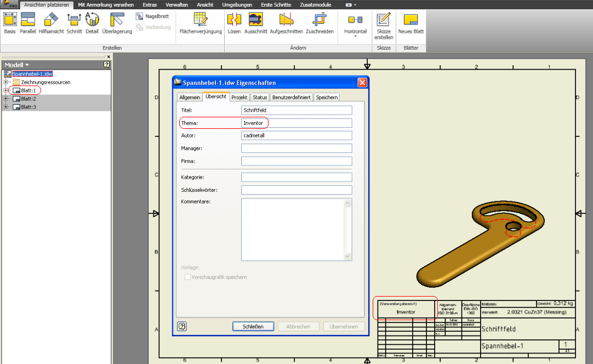Activate the Schnitt section tool
Image resolution: width=593 pixels, height=364 pixels.
click(74, 23)
